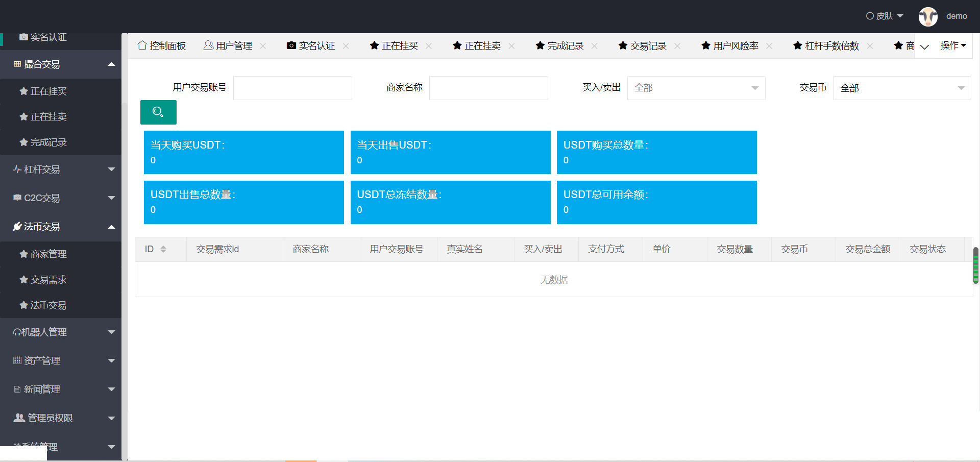Viewport: 980px width, 462px height.
Task: Close the 用户管理 tab
Action: coord(263,46)
